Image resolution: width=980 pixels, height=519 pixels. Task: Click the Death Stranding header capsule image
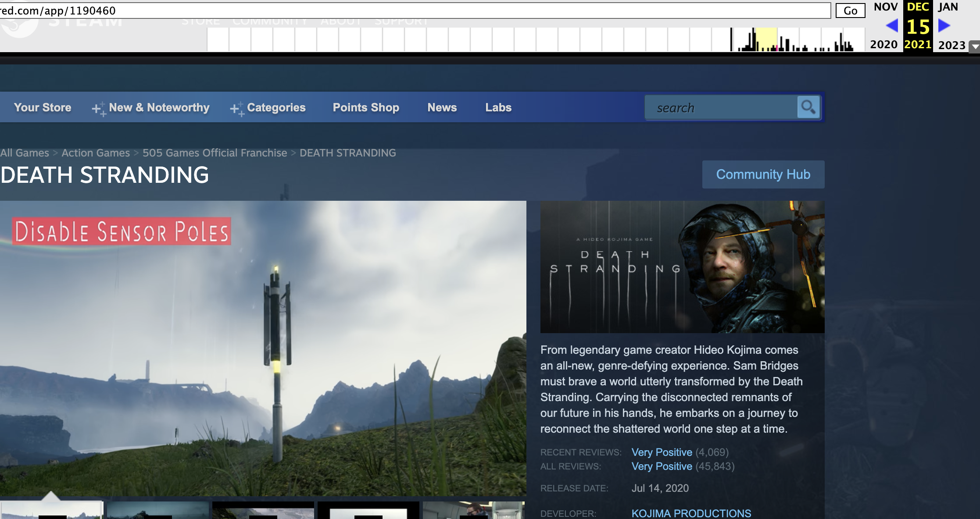pyautogui.click(x=682, y=267)
